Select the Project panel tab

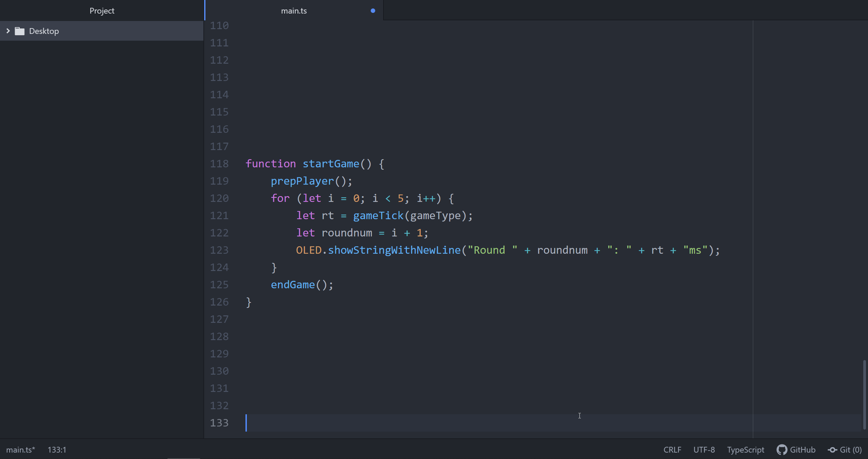102,11
